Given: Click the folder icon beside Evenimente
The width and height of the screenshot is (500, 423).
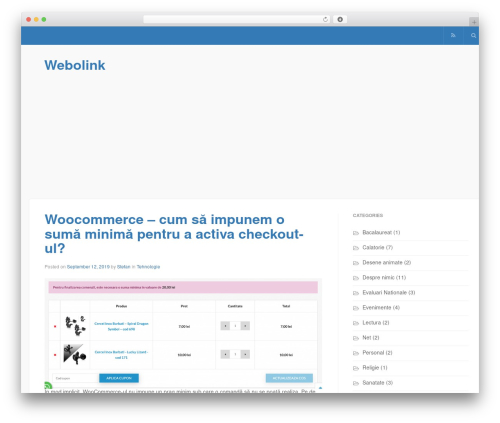Looking at the screenshot, I should (x=356, y=308).
